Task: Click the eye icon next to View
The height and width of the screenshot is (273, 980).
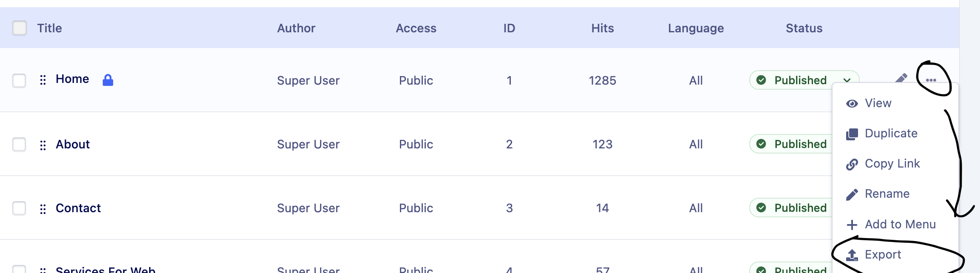Action: tap(852, 104)
